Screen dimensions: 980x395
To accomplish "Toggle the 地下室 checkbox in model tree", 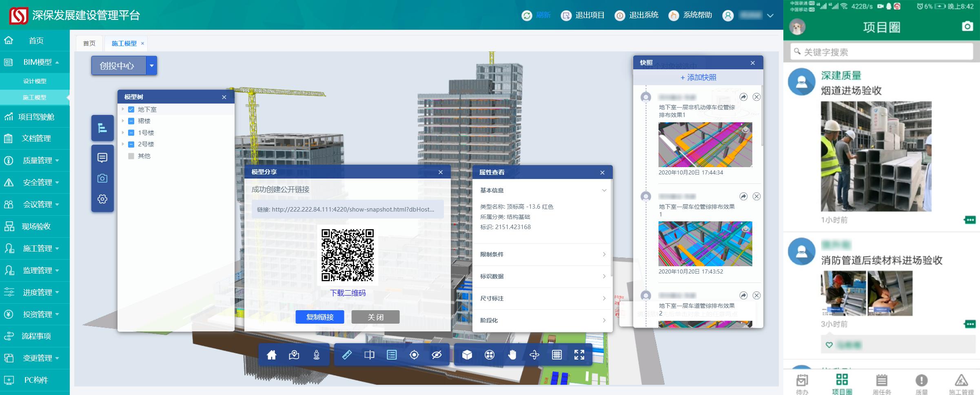I will click(x=131, y=109).
